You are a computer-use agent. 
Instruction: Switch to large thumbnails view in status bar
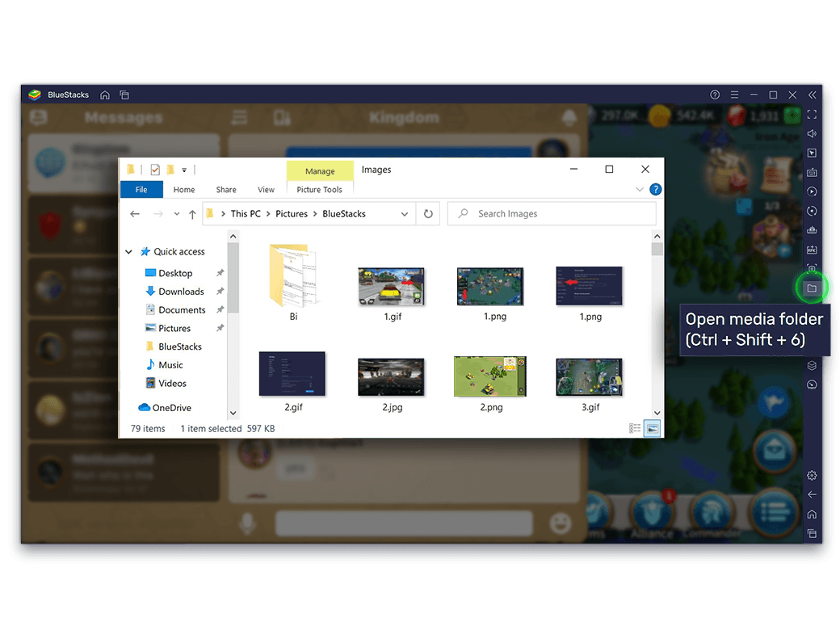(652, 429)
